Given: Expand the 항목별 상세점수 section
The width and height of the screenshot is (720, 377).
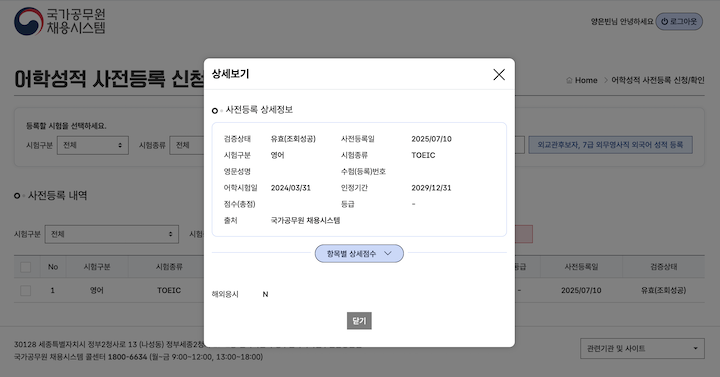Looking at the screenshot, I should [x=359, y=253].
